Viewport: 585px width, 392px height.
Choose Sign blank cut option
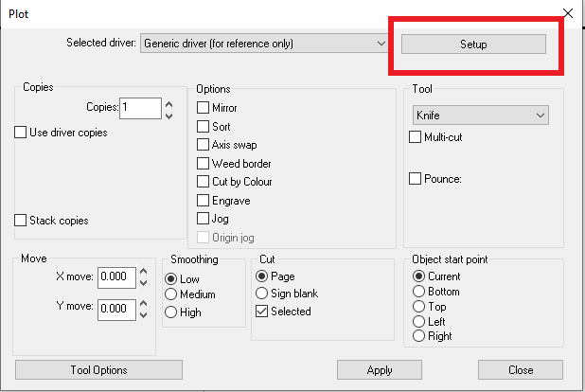pyautogui.click(x=262, y=294)
